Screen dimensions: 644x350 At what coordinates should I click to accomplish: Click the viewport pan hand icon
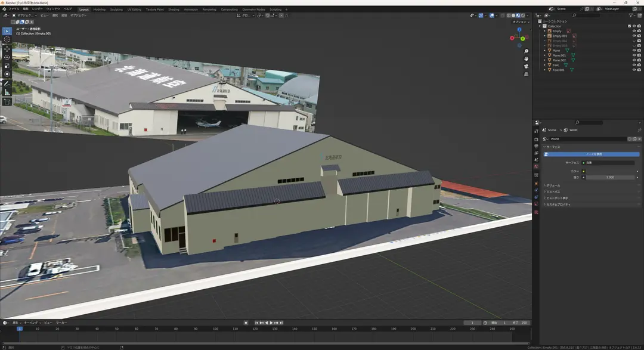526,59
